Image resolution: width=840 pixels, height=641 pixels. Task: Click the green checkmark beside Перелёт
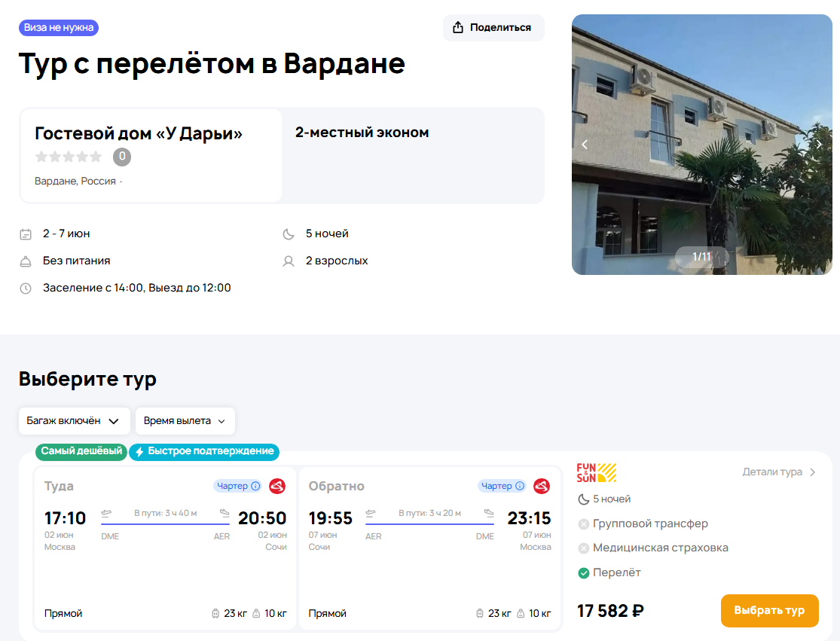pyautogui.click(x=584, y=573)
